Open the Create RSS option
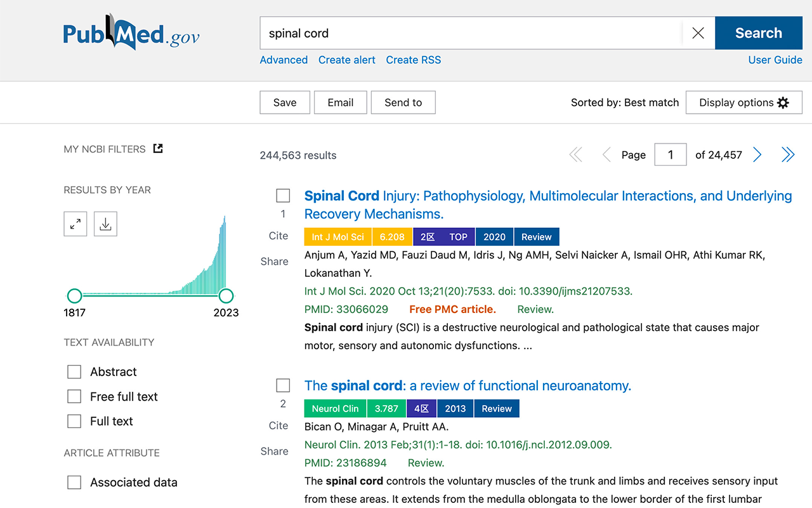The image size is (812, 508). pyautogui.click(x=413, y=60)
